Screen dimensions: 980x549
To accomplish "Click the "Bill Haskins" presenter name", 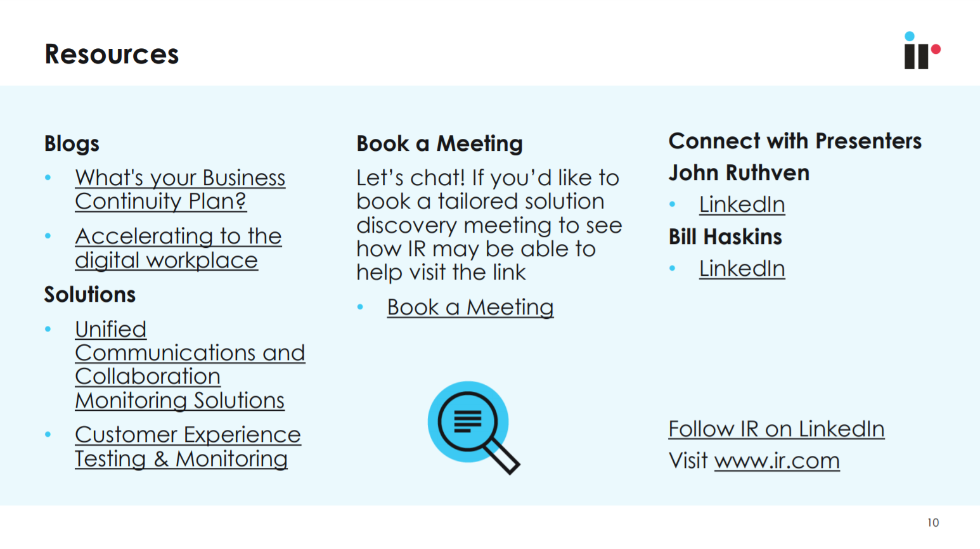I will pos(725,237).
